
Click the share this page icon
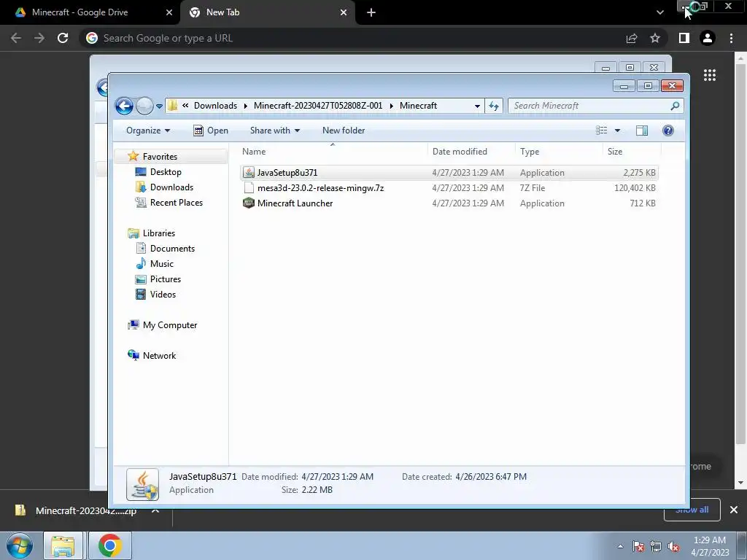(632, 38)
